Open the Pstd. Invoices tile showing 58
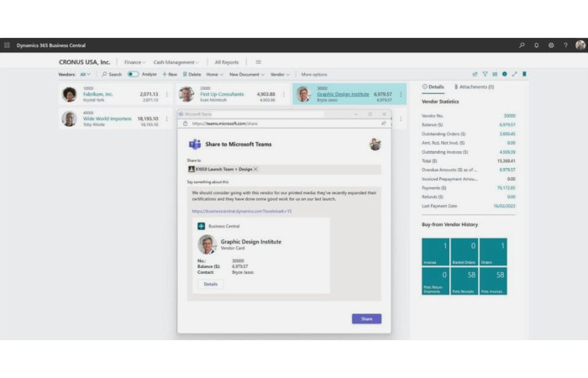The height and width of the screenshot is (378, 588). click(493, 281)
